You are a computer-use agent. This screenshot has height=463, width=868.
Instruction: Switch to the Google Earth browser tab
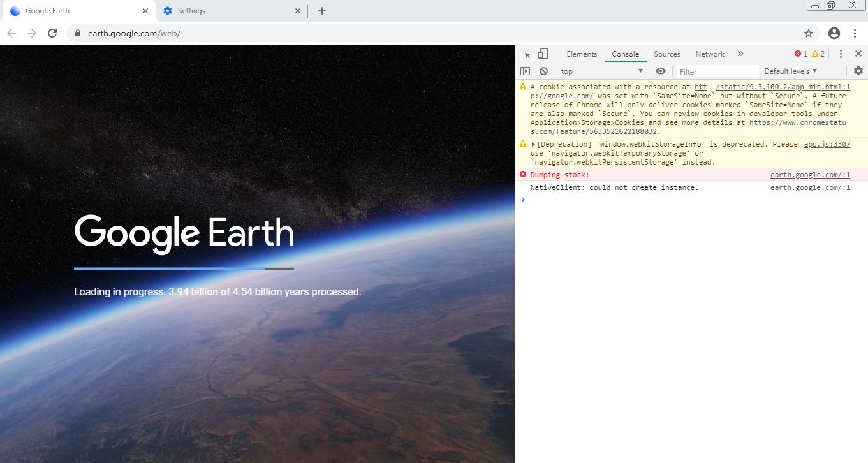tap(78, 11)
